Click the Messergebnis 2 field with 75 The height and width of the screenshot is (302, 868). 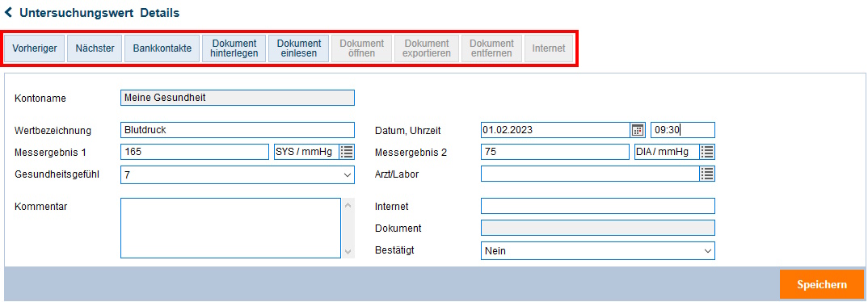point(555,152)
